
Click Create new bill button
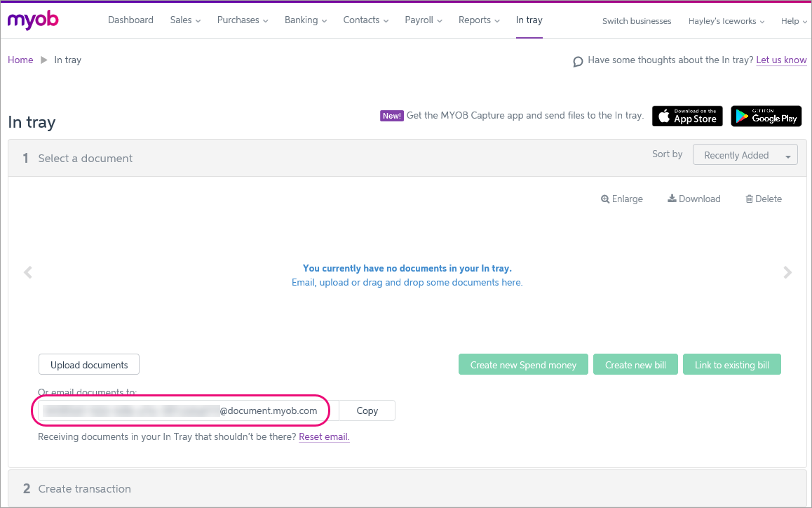tap(635, 364)
